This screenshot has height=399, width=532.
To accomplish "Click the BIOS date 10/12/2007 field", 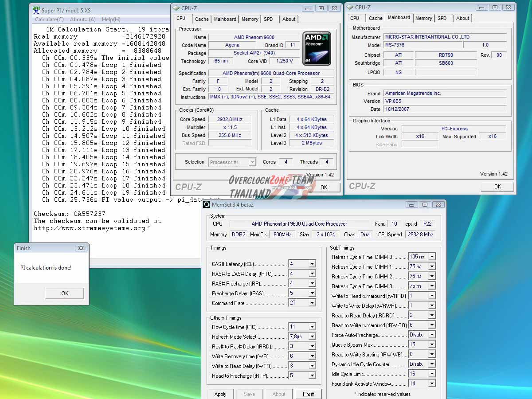I will (x=445, y=109).
